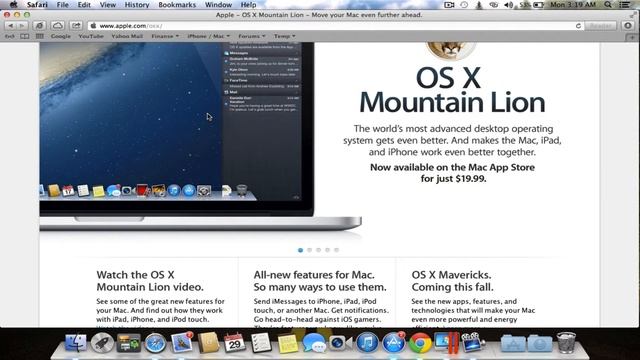
Task: Expand the Finance bookmarks folder
Action: 165,36
